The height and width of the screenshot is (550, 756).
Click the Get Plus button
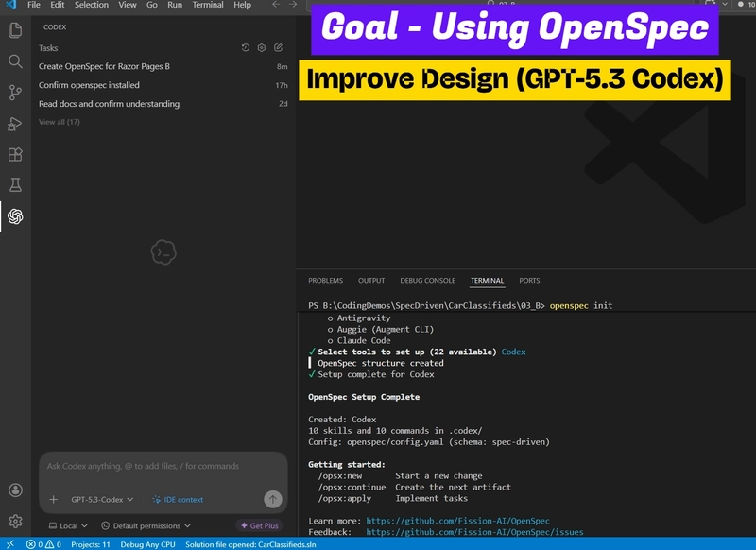pos(258,526)
